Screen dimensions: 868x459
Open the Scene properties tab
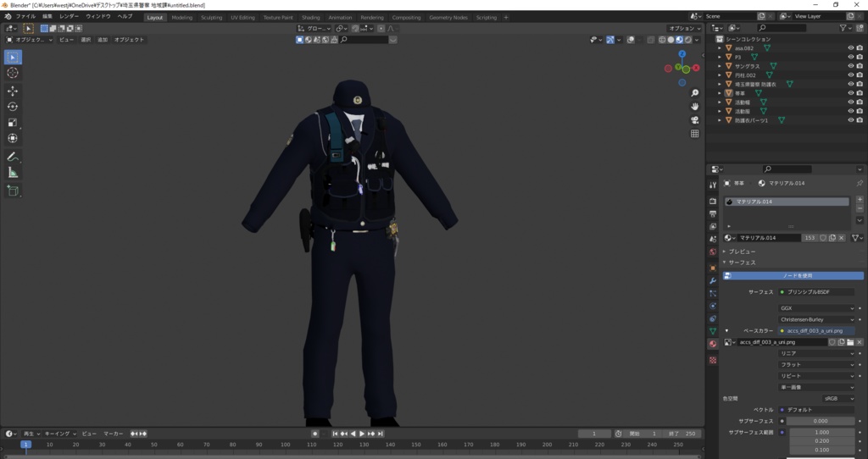pyautogui.click(x=713, y=239)
